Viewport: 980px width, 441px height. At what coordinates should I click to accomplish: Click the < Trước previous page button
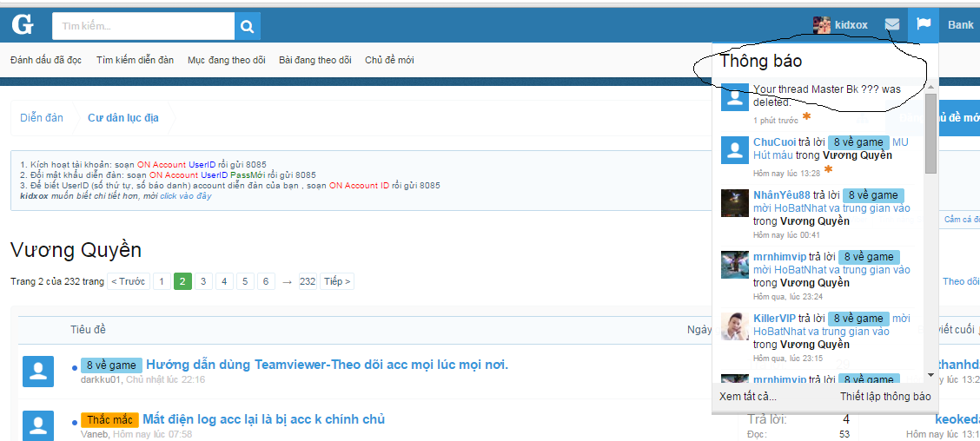[128, 281]
